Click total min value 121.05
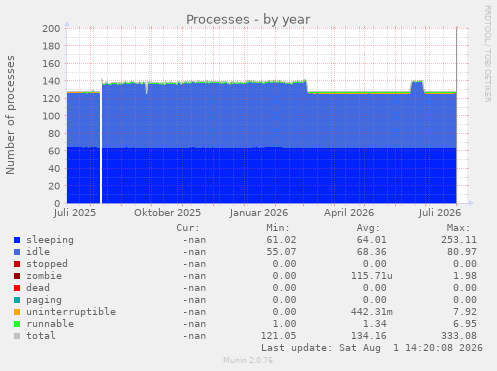 coord(278,336)
